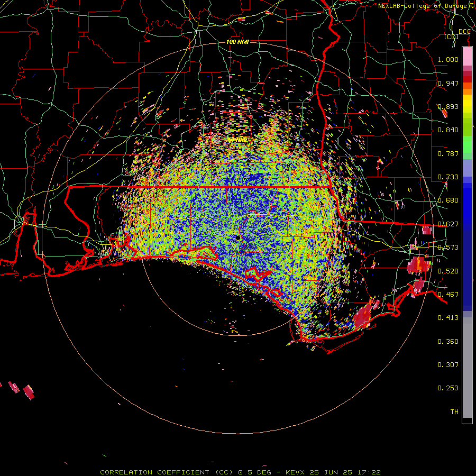Pick the lavender segment of the color bar
476x476 pixels.
pos(467,168)
